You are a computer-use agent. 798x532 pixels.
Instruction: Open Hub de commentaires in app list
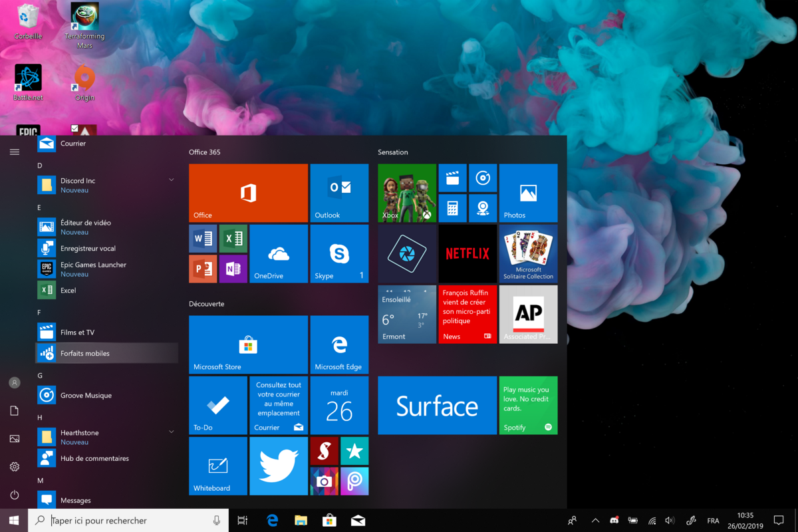[x=107, y=458]
